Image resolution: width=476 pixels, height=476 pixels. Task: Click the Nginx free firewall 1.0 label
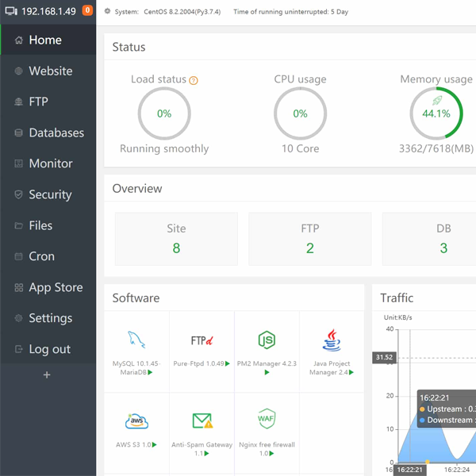pos(267,449)
